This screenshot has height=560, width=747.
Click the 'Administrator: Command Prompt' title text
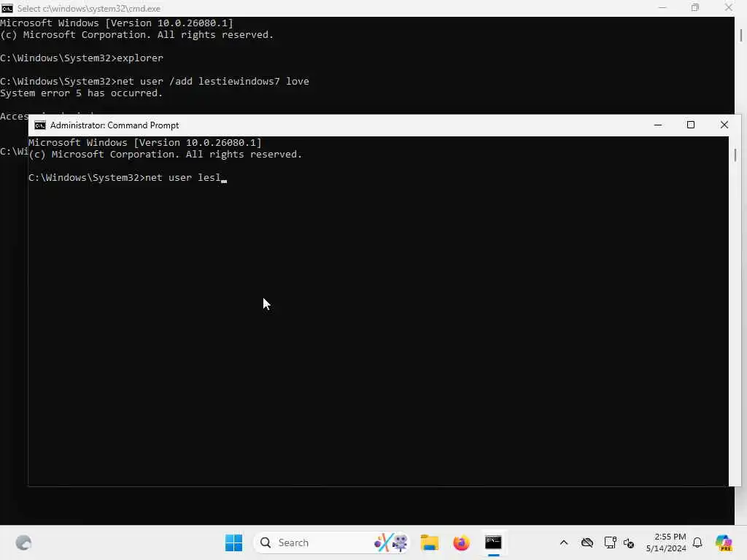(x=115, y=125)
